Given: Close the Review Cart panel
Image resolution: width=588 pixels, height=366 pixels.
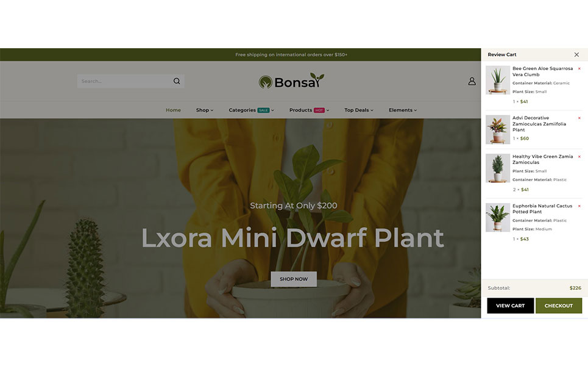Looking at the screenshot, I should pos(576,55).
